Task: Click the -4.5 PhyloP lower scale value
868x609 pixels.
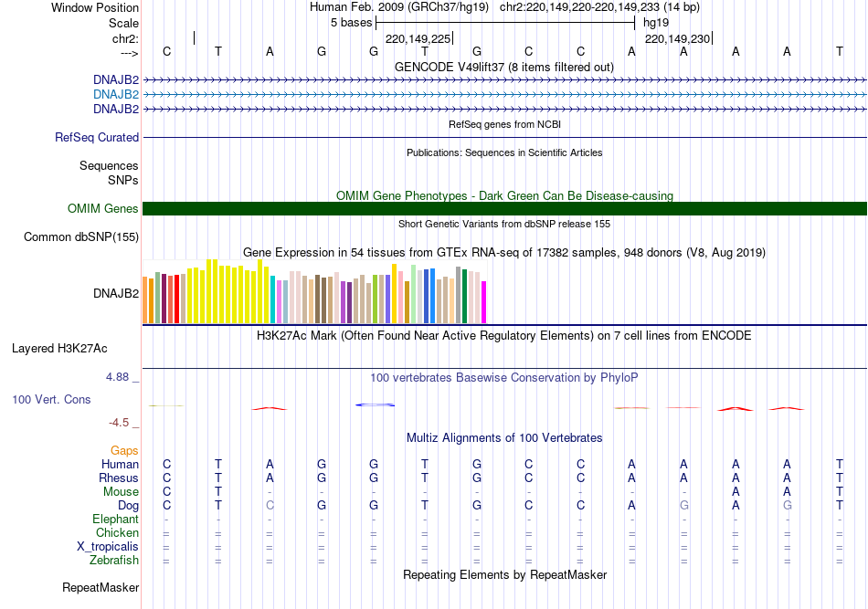Action: click(x=119, y=423)
